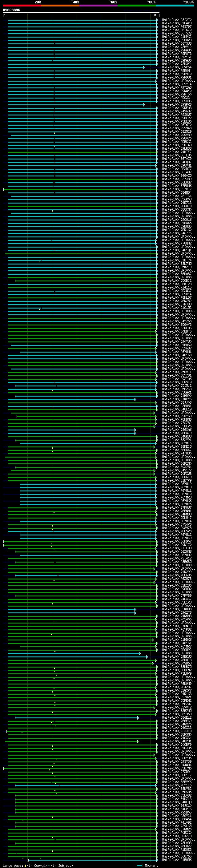Select the UniRef100_Q84MQ4 label
This screenshot has width=197, height=868.
(x=177, y=193)
